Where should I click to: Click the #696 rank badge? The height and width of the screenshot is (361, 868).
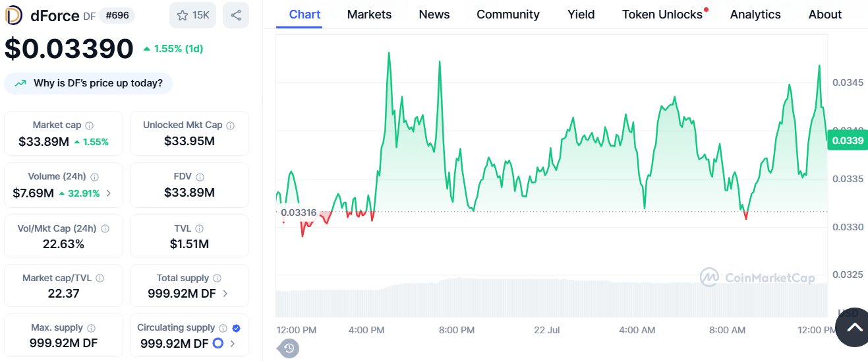pyautogui.click(x=117, y=15)
